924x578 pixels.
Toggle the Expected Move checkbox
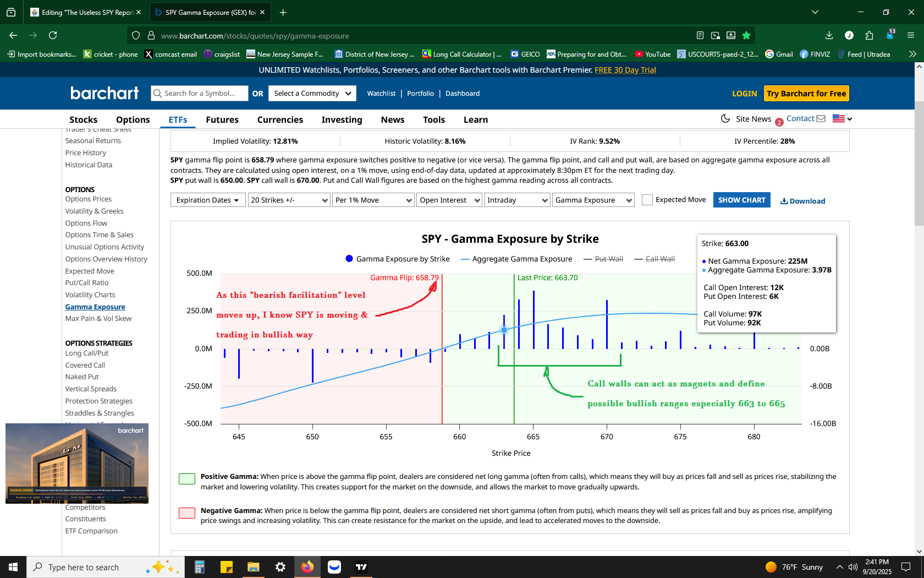[x=647, y=200]
